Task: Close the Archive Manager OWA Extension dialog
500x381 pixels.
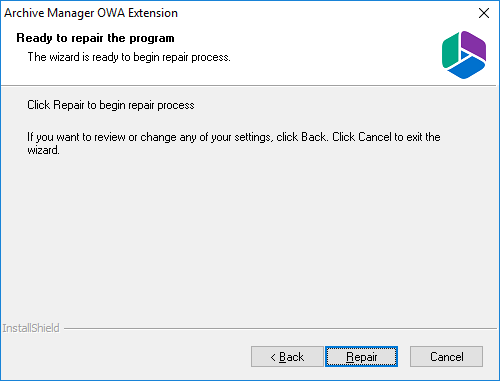Action: [x=484, y=13]
